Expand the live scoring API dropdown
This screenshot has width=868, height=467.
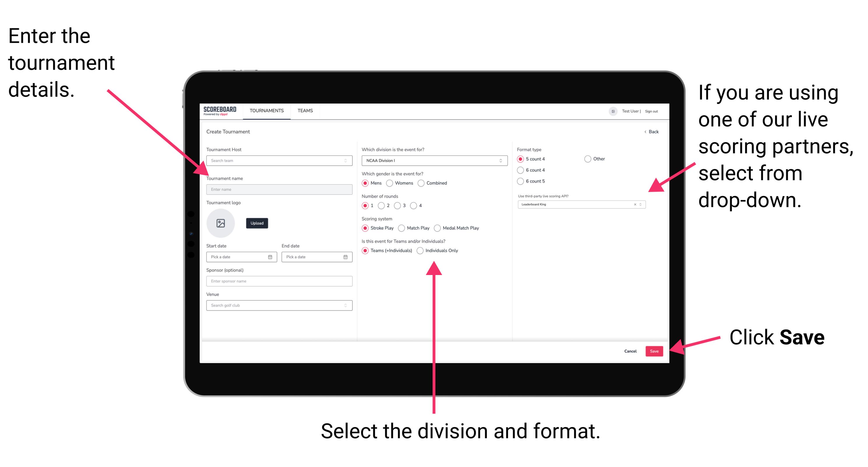(642, 205)
